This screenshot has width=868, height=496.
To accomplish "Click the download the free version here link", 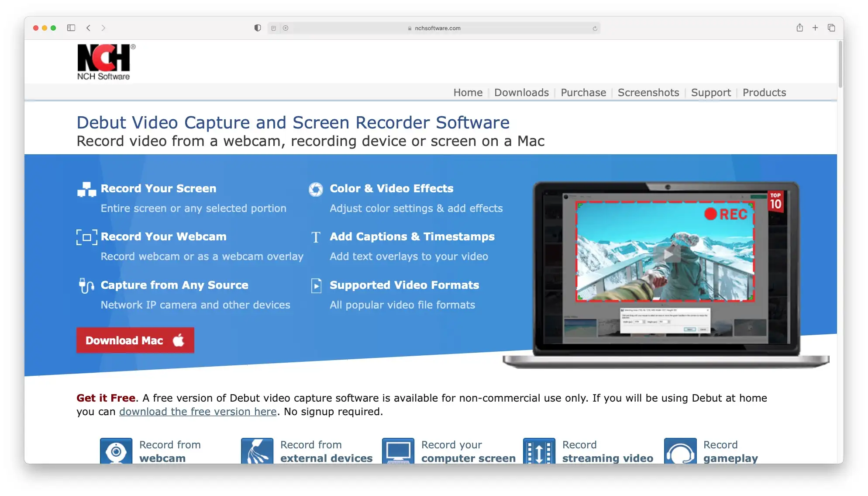I will pos(198,411).
